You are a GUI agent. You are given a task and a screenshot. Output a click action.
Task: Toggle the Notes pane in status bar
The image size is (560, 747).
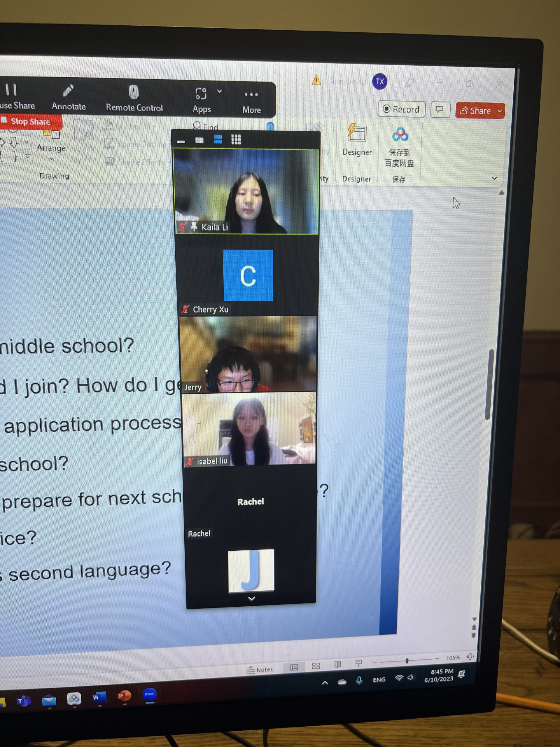tap(259, 670)
